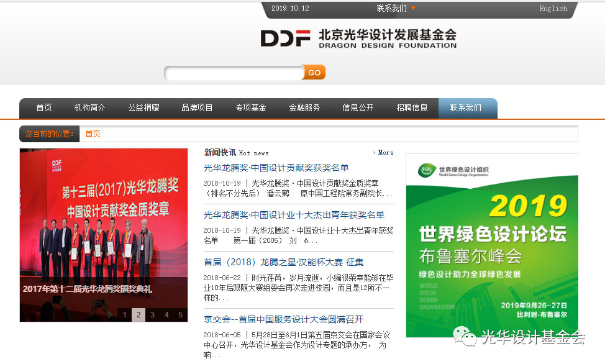Click the date 2019.10.12 in top bar
This screenshot has height=364, width=605.
tap(290, 8)
